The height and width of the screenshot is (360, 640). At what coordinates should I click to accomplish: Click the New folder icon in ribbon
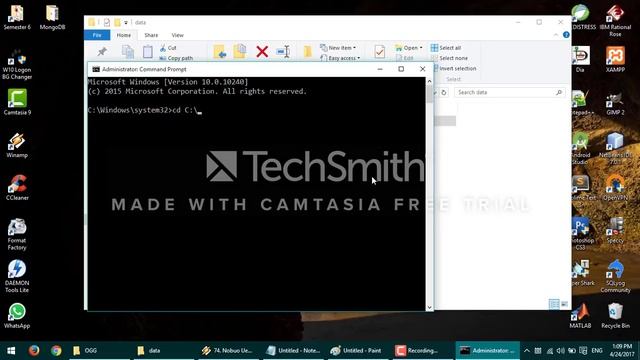coord(308,52)
